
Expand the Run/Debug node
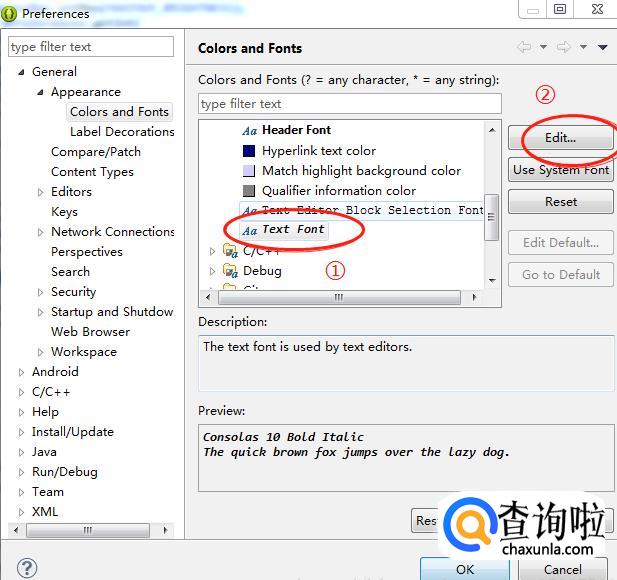(x=21, y=472)
